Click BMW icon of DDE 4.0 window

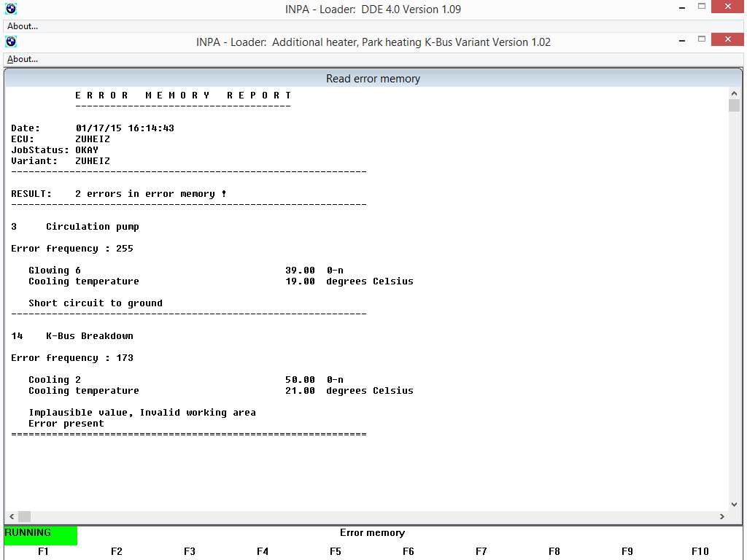pos(11,9)
